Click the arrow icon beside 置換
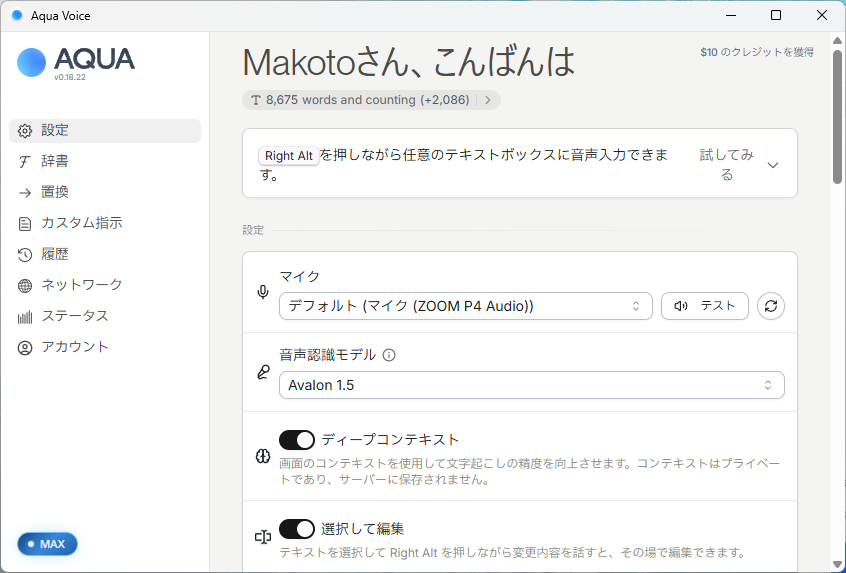The width and height of the screenshot is (846, 573). pos(25,193)
